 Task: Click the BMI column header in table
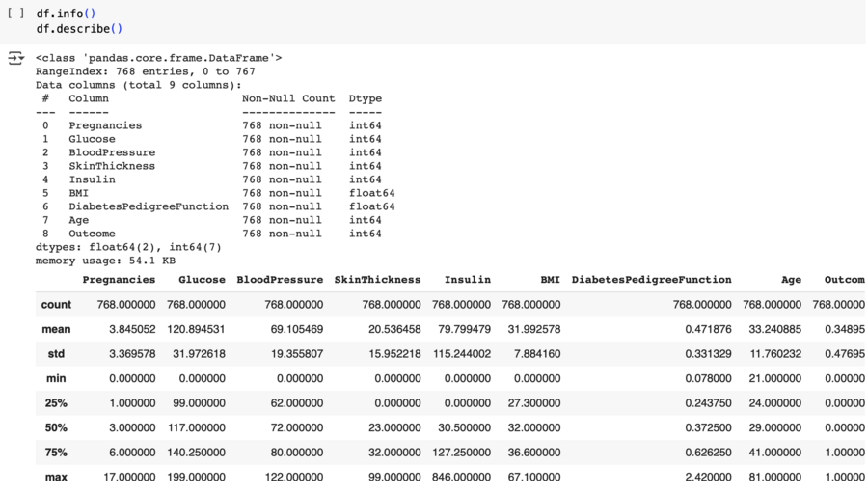tap(550, 280)
